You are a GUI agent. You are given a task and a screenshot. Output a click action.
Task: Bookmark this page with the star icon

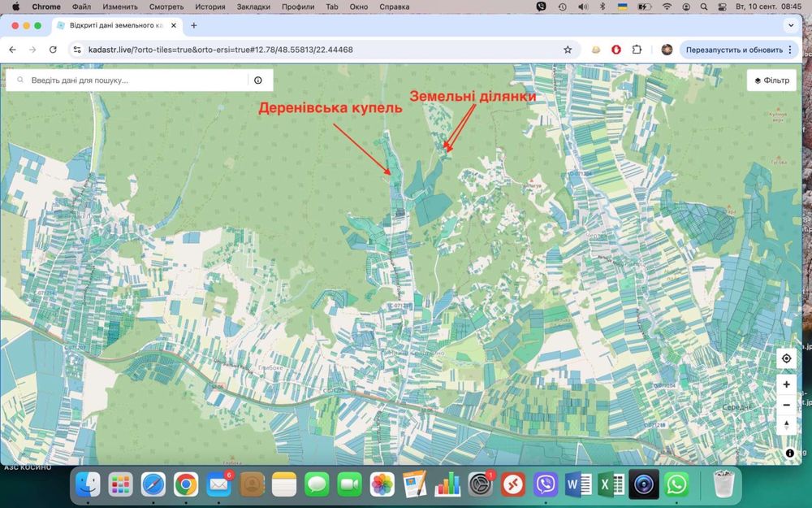coord(568,50)
